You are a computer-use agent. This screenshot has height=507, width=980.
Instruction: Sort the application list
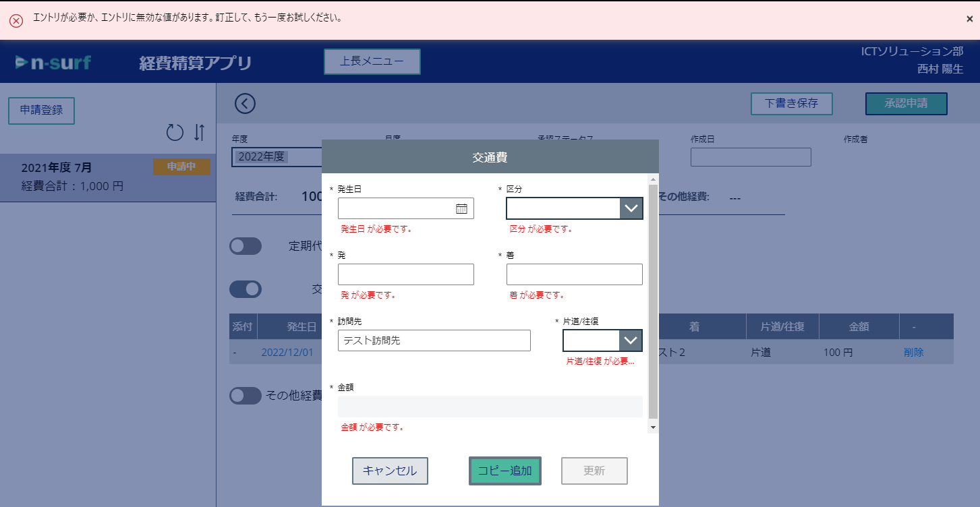tap(199, 132)
